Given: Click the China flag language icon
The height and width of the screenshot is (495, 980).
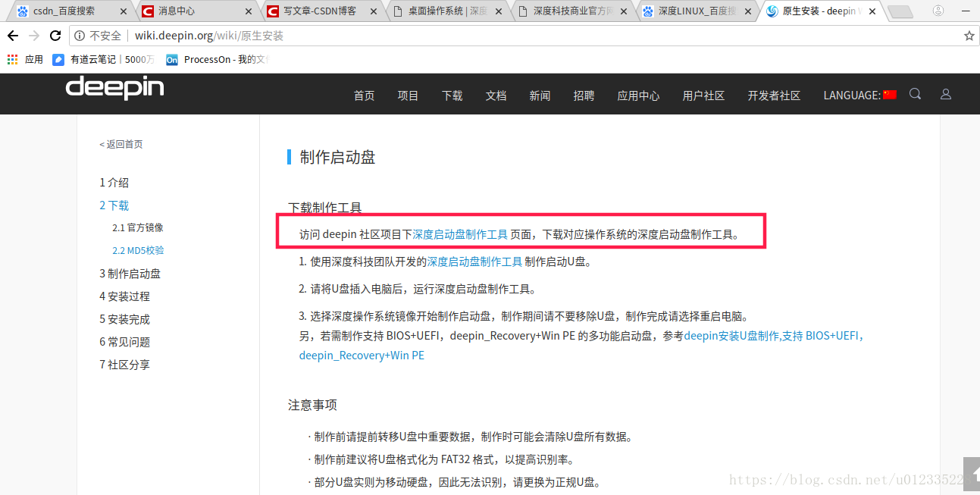Looking at the screenshot, I should point(890,95).
